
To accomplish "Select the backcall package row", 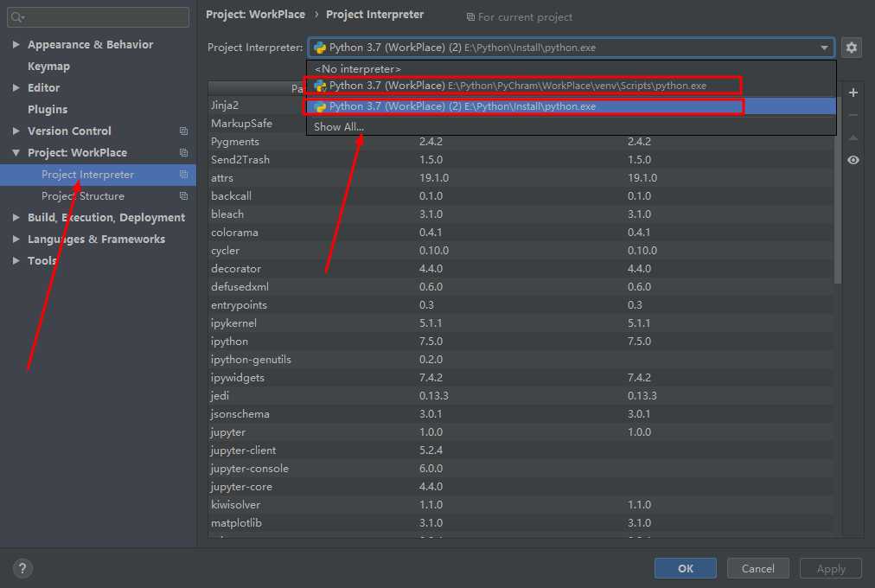I will [521, 195].
